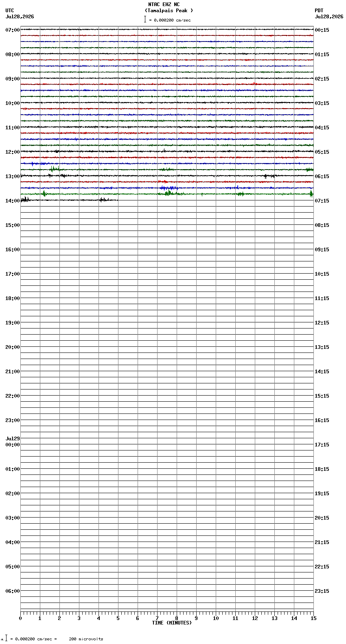Click the 11:15 PDT row label
The image size is (346, 644).
click(x=322, y=298)
